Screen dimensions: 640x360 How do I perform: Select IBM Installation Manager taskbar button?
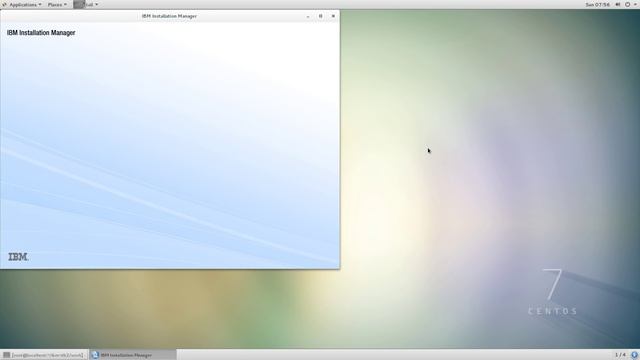[133, 355]
